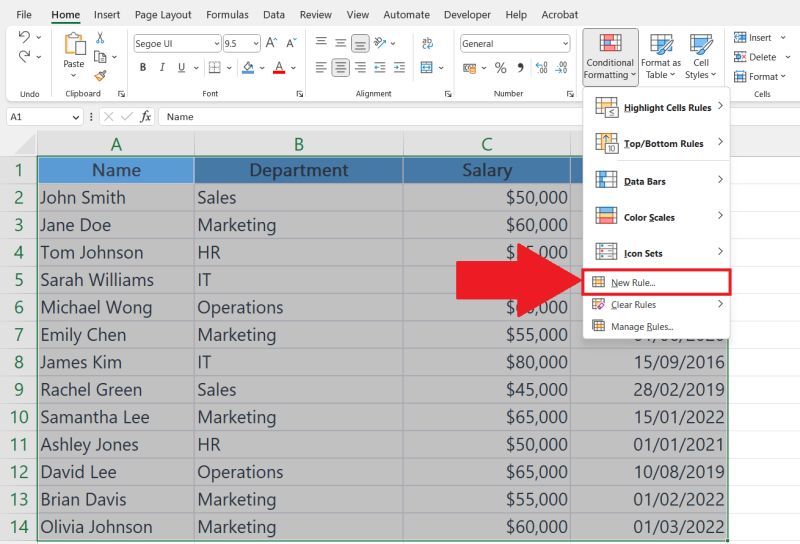Decrease font size with small A
This screenshot has width=800, height=544.
click(x=291, y=43)
